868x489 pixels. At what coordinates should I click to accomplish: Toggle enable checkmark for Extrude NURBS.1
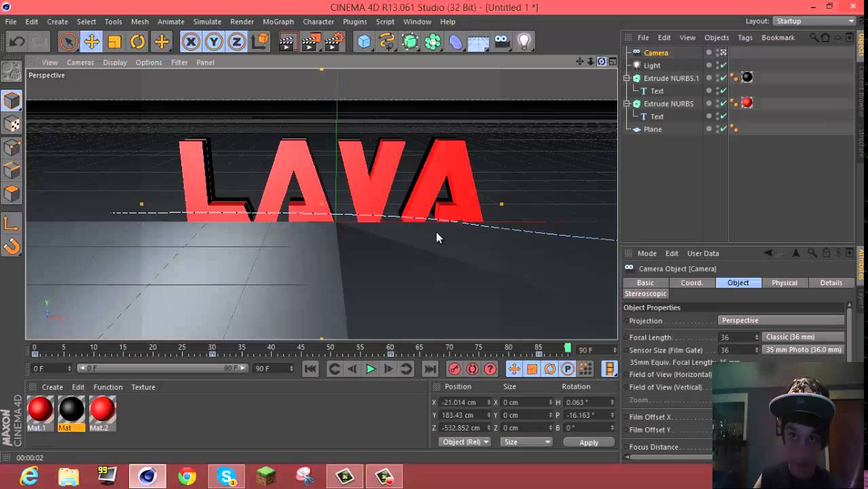[723, 78]
